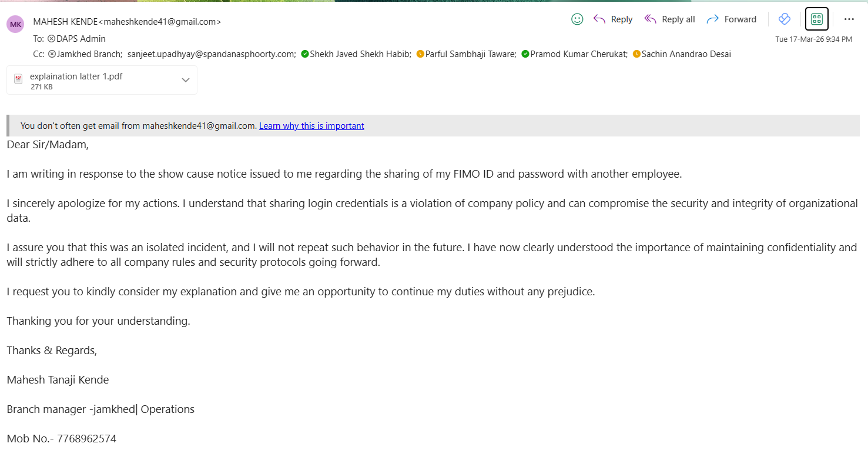Open Pramod Kumar Cherukat's contact card
The width and height of the screenshot is (868, 450).
click(578, 54)
